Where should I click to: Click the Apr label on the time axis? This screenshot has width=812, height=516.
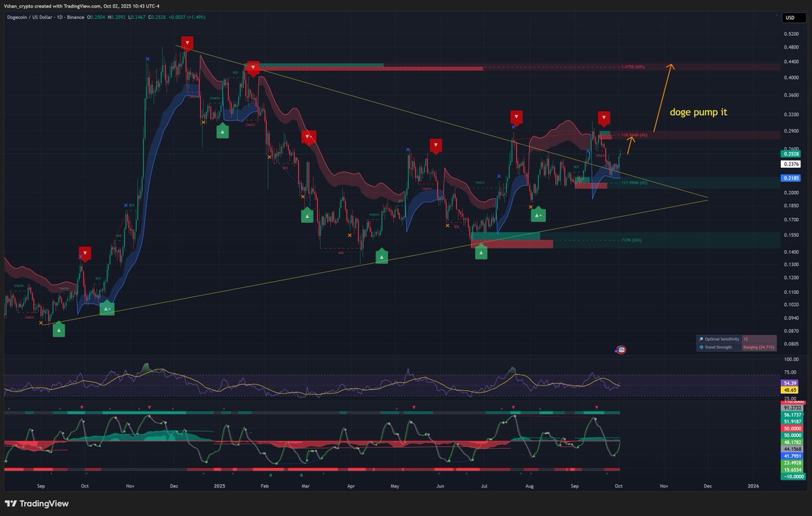point(351,486)
